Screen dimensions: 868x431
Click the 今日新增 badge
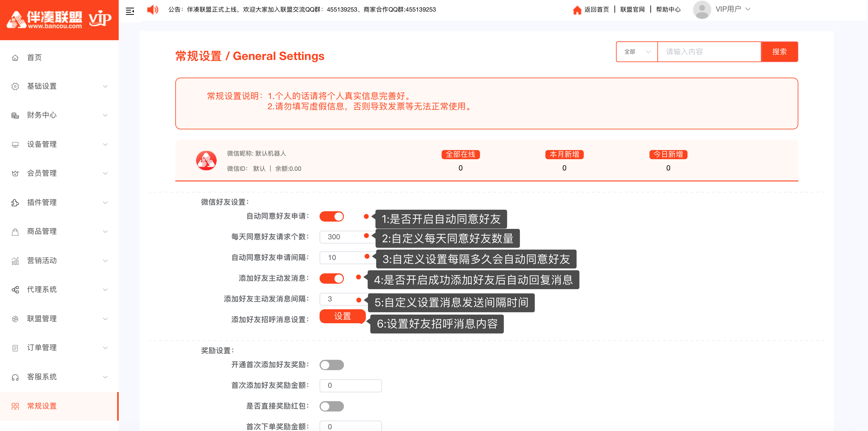[668, 154]
